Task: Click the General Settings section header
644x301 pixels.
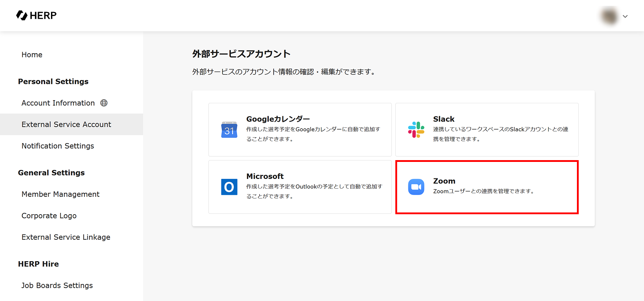Action: coord(51,173)
